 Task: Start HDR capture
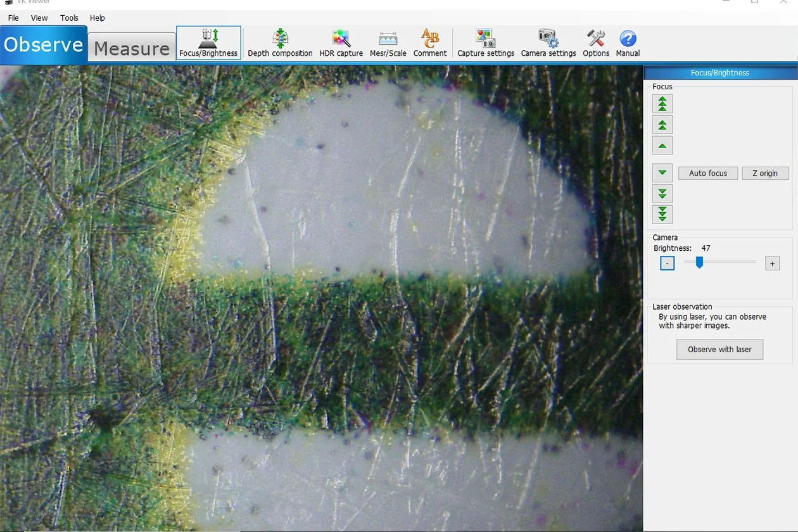click(x=341, y=43)
